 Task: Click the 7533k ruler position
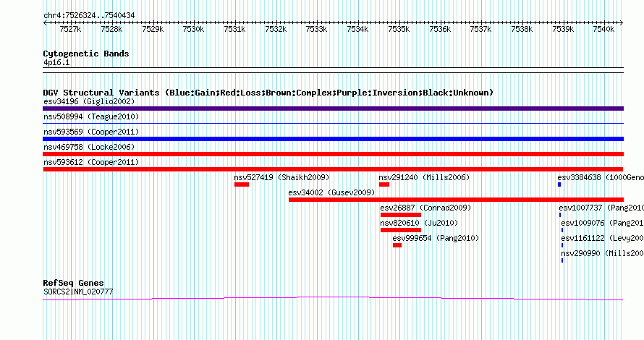317,29
